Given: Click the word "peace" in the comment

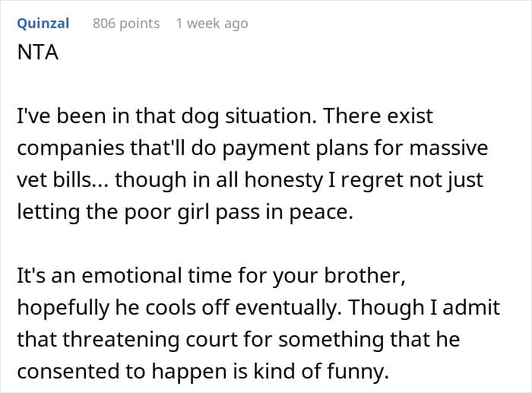Looking at the screenshot, I should 321,213.
